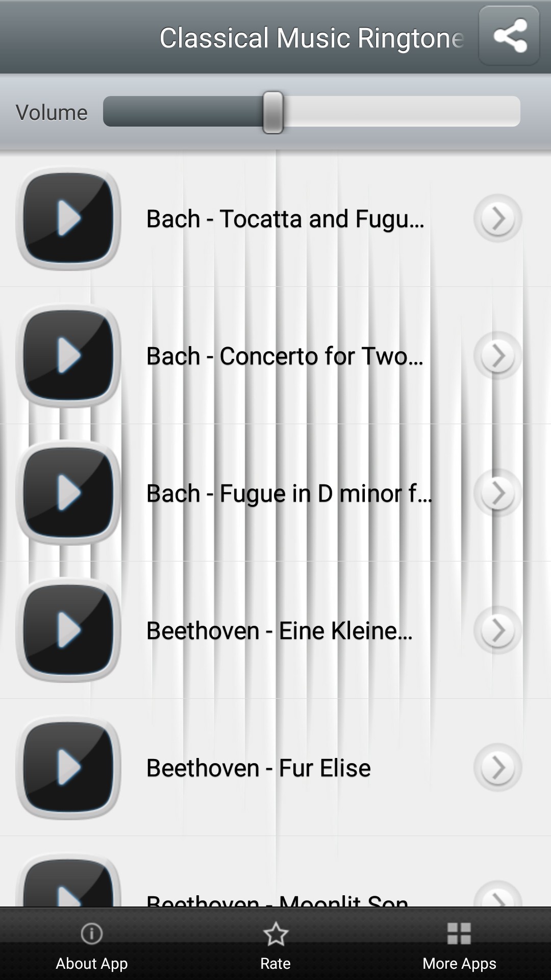
Task: Open options arrow for Concerto for Two
Action: [x=497, y=356]
